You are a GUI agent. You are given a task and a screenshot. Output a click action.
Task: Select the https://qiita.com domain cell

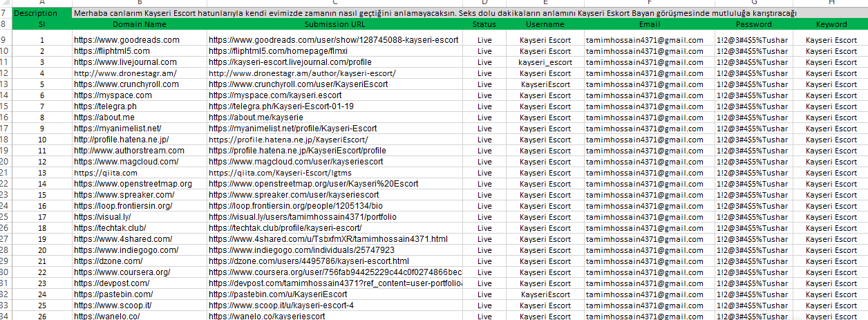(x=140, y=173)
